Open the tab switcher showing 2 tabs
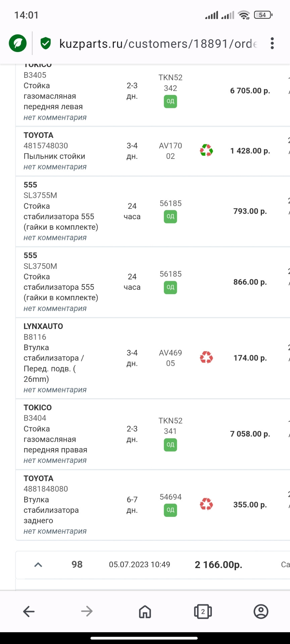The width and height of the screenshot is (290, 644). [x=203, y=611]
